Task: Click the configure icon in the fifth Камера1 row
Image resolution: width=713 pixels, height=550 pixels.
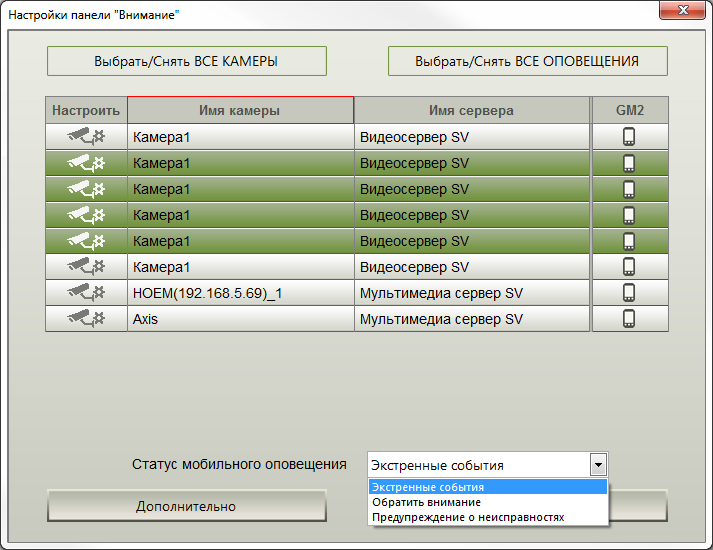Action: pos(86,240)
